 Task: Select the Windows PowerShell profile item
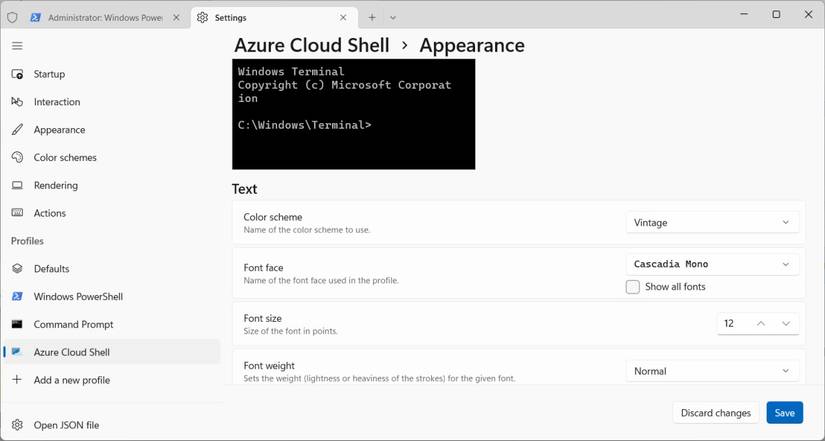pos(78,297)
